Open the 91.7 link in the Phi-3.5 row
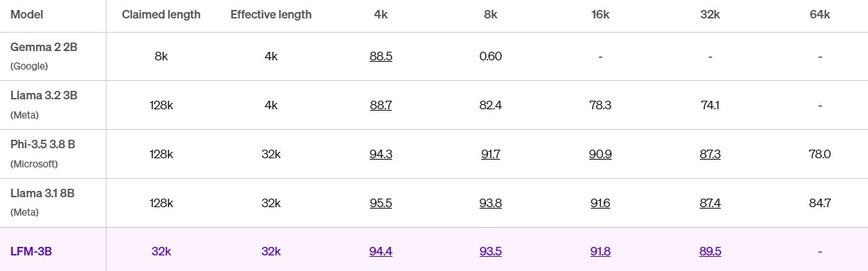868x271 pixels. pos(490,154)
